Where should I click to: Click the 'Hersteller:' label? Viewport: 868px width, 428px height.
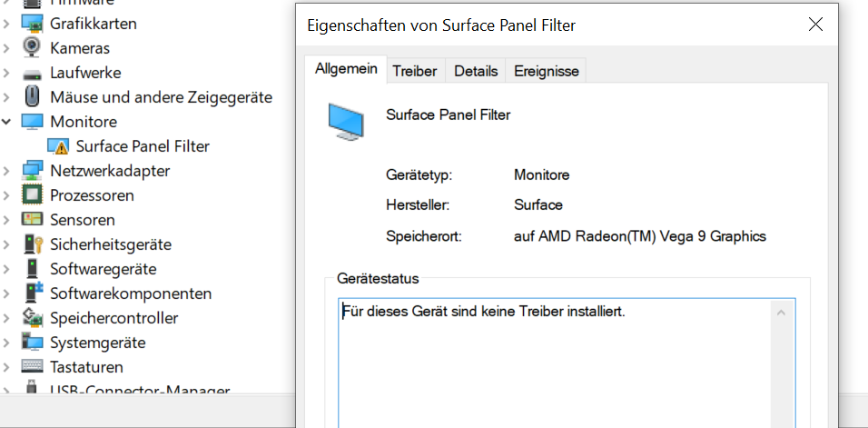[418, 205]
